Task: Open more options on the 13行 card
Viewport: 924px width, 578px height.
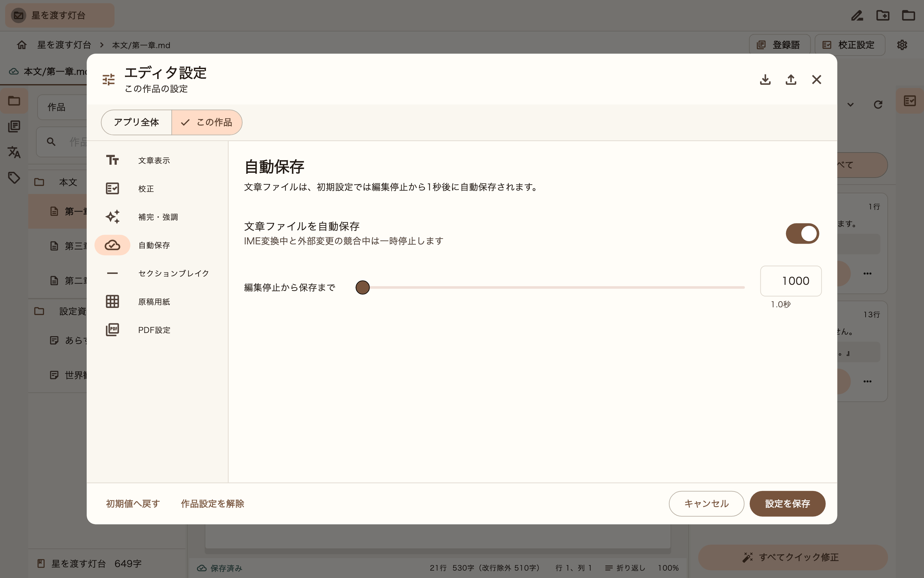Action: tap(867, 381)
